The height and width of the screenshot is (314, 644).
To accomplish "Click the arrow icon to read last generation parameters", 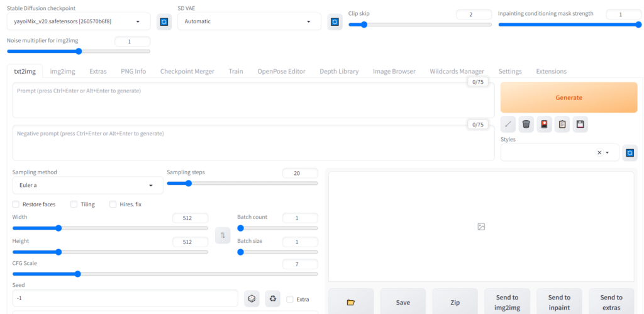I will coord(508,124).
